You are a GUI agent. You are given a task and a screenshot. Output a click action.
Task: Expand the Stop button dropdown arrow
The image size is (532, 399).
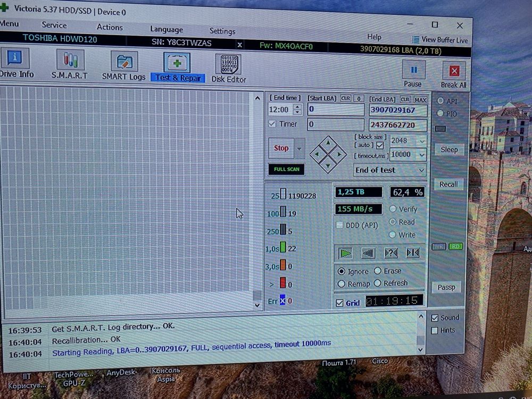pyautogui.click(x=299, y=148)
